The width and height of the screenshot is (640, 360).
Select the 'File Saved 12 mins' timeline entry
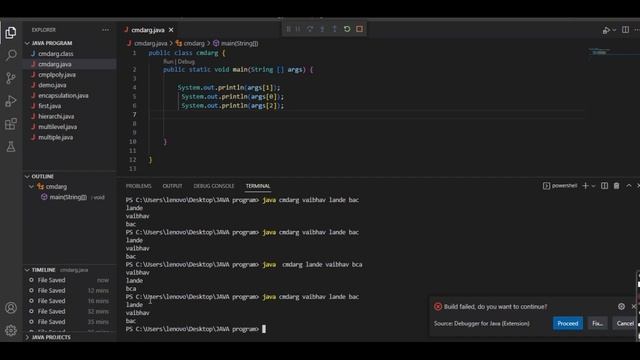click(x=69, y=291)
